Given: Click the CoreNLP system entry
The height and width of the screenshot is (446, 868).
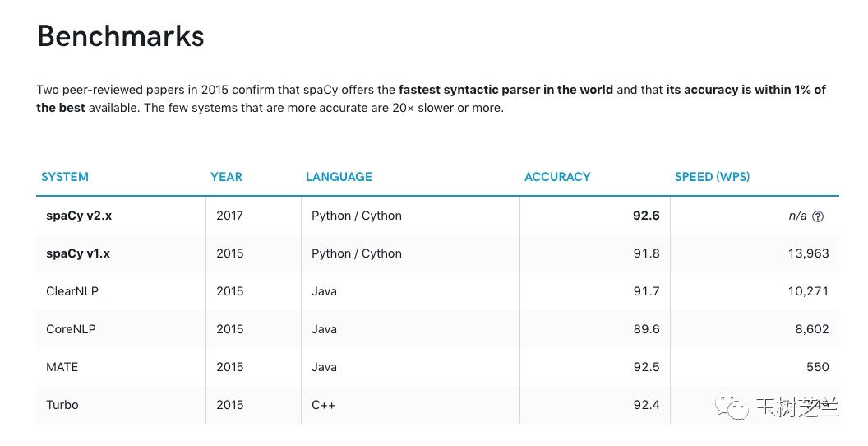Looking at the screenshot, I should [x=71, y=329].
